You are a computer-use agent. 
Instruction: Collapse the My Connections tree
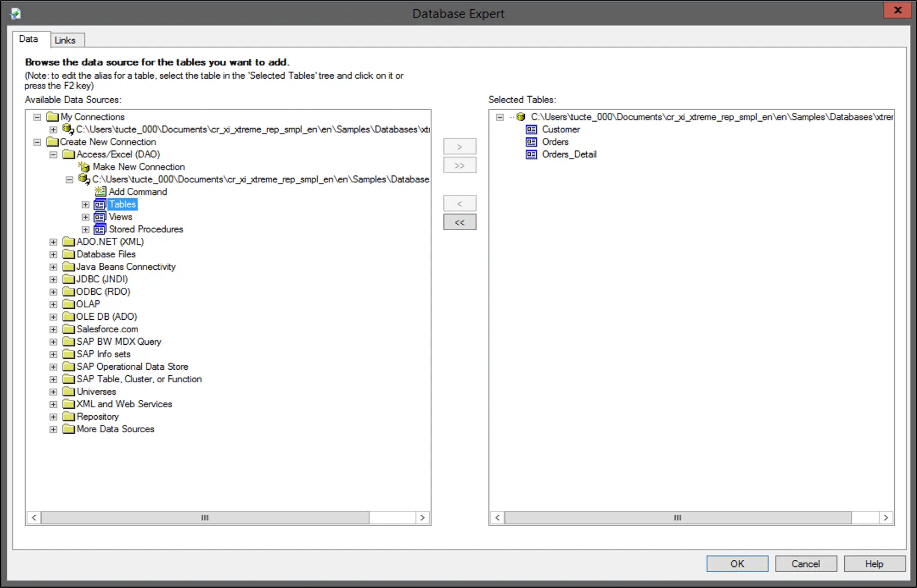click(x=37, y=117)
